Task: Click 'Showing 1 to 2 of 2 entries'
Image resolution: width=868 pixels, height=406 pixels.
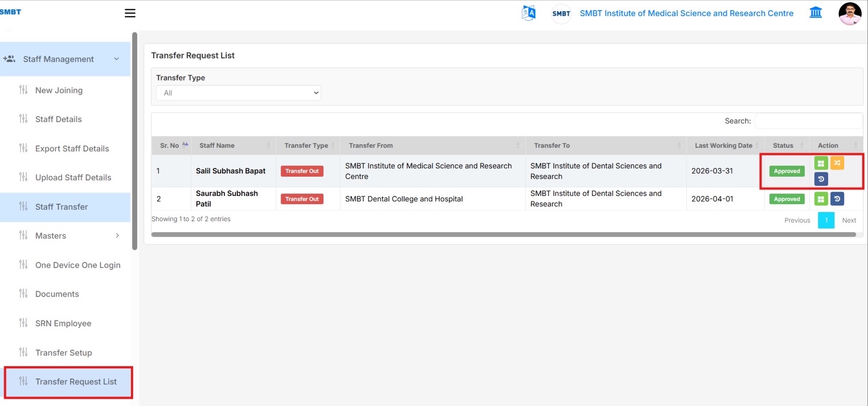Action: point(191,219)
